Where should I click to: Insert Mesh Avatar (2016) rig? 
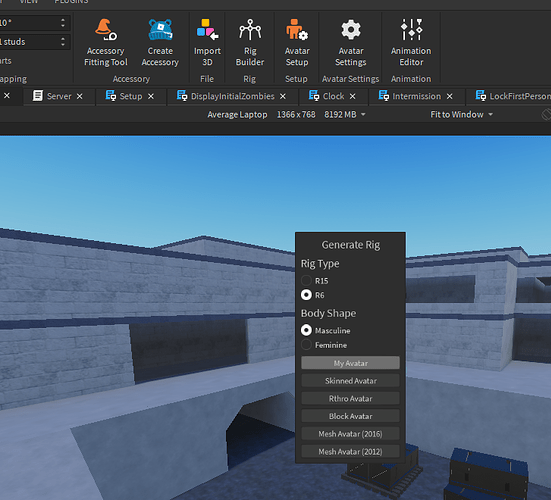click(350, 434)
